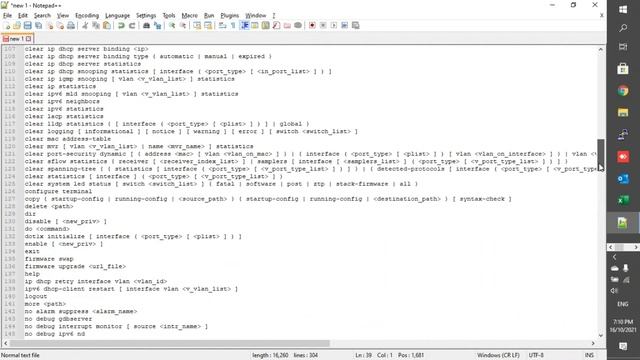Cut selection with the scissors icon
Image resolution: width=640 pixels, height=360 pixels.
click(85, 25)
